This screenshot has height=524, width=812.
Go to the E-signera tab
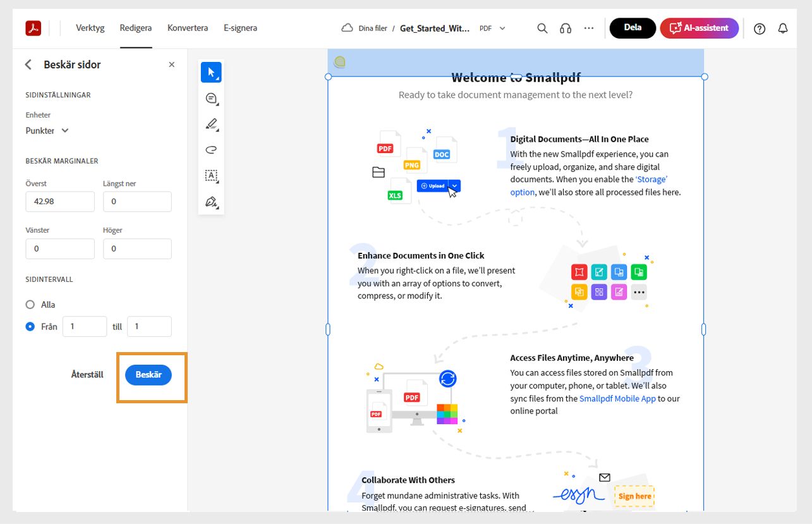point(240,28)
